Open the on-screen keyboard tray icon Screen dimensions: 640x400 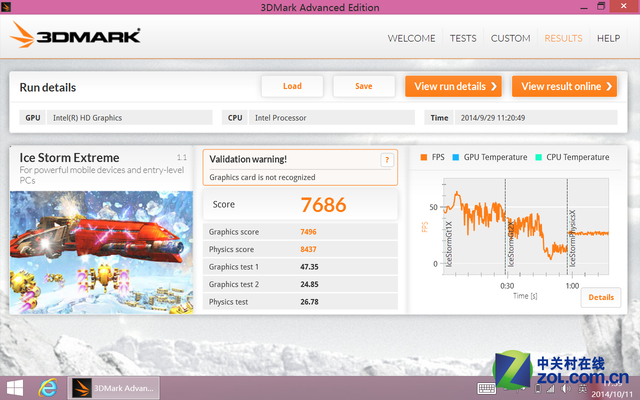click(x=486, y=388)
